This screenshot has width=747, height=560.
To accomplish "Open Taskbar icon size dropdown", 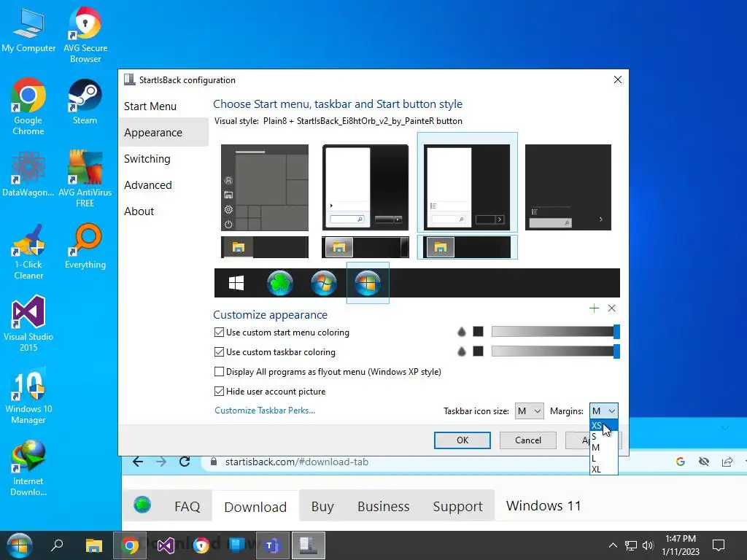I will [530, 411].
